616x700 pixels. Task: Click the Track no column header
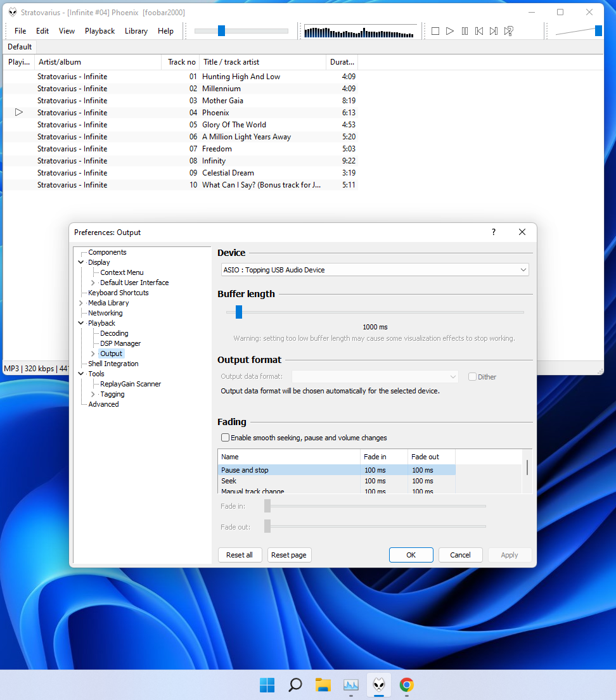[180, 62]
